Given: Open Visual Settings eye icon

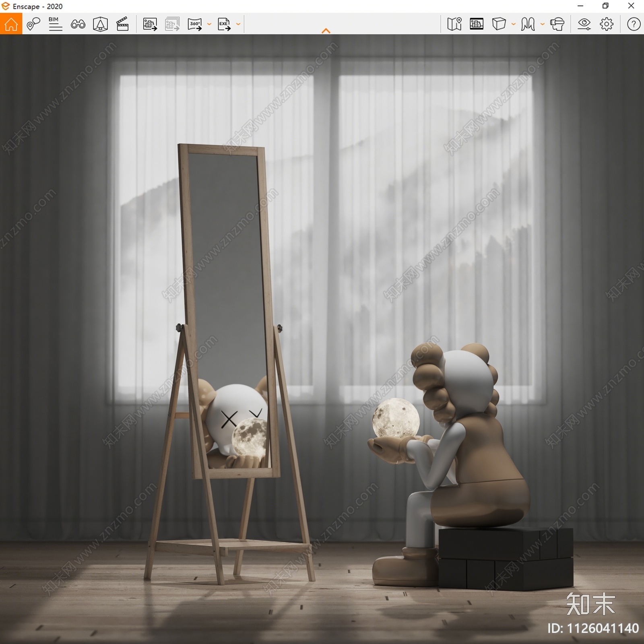Looking at the screenshot, I should pyautogui.click(x=584, y=24).
